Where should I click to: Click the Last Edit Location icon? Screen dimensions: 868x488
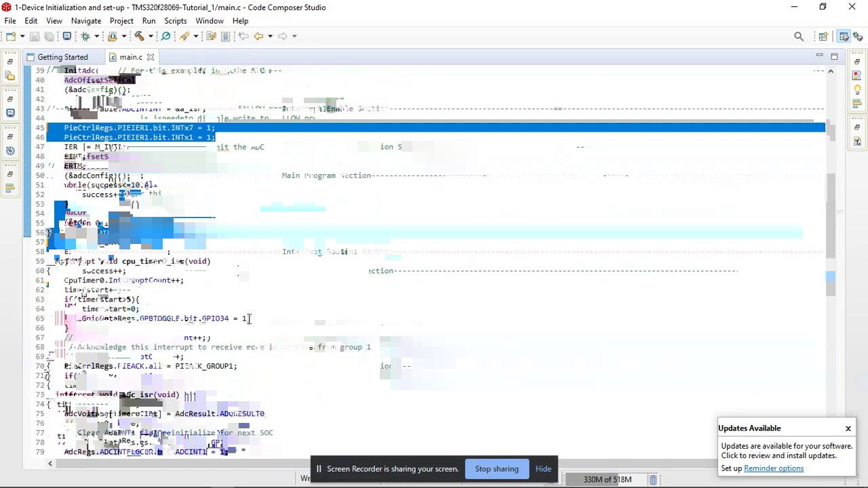point(243,36)
